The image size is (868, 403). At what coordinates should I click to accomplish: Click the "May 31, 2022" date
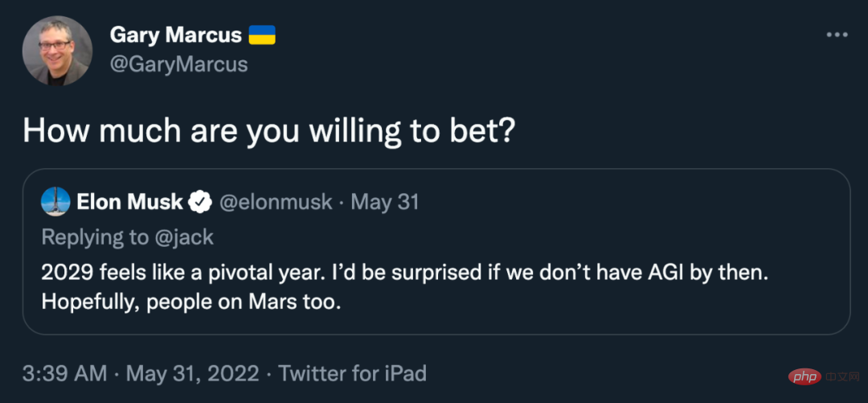[191, 373]
